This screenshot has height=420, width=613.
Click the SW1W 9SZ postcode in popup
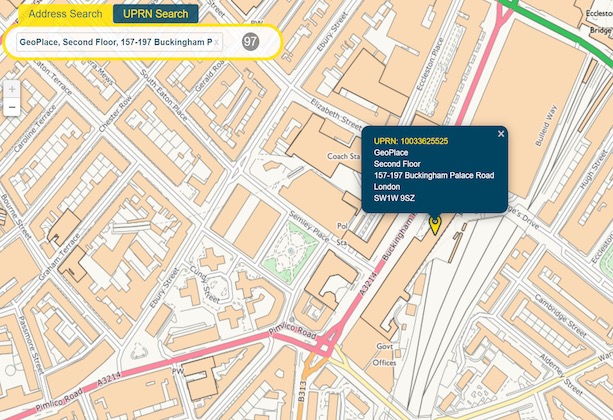394,199
